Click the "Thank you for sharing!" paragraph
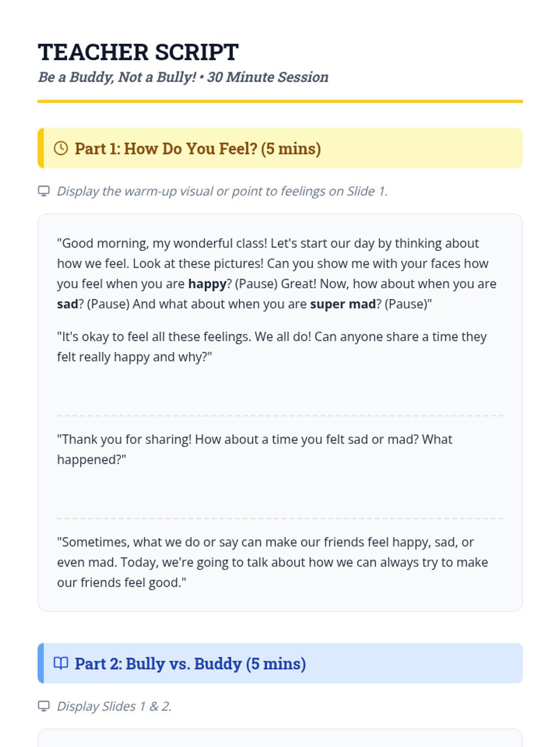This screenshot has width=560, height=747. pyautogui.click(x=254, y=449)
